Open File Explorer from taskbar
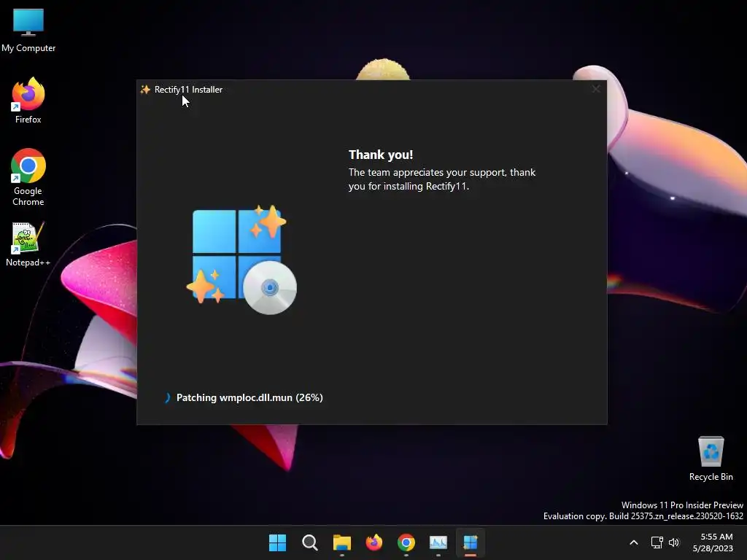This screenshot has width=747, height=560. 341,542
